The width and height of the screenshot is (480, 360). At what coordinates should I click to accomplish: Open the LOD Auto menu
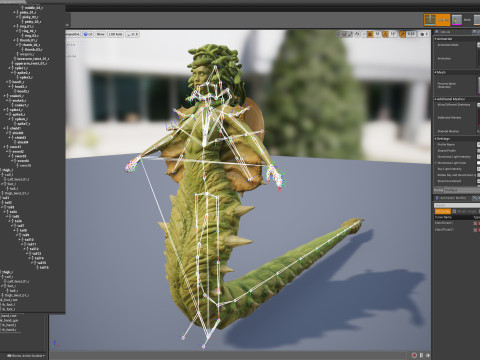tap(115, 34)
